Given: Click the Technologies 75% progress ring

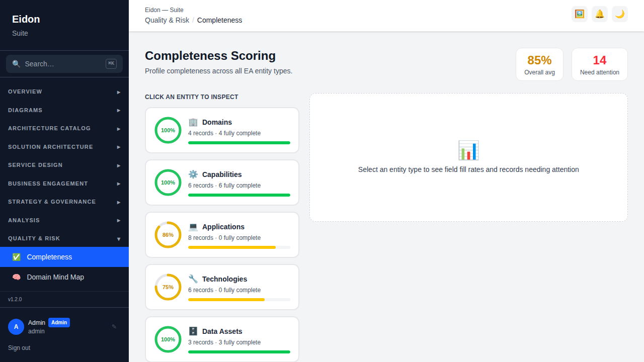Looking at the screenshot, I should [x=168, y=287].
